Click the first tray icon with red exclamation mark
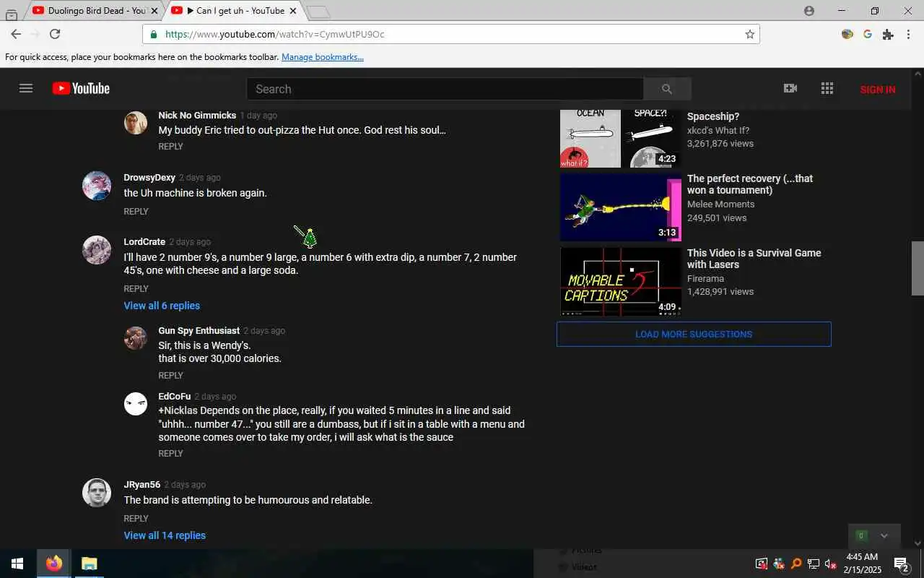The height and width of the screenshot is (578, 924). click(x=762, y=564)
